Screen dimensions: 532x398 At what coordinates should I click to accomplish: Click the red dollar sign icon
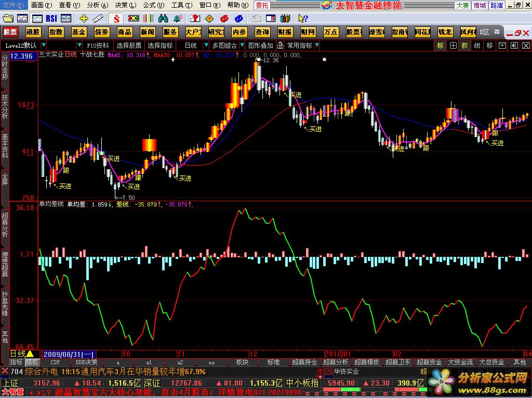tap(116, 18)
